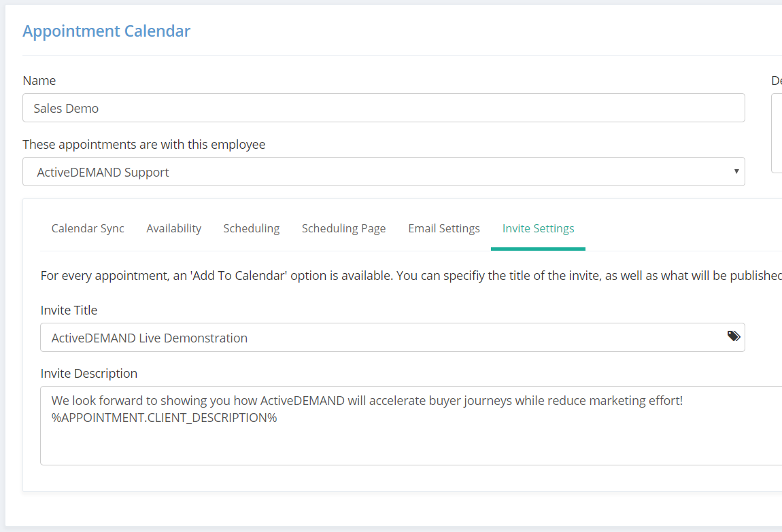Click 'These appointments are with this employee' label
This screenshot has width=782, height=532.
click(x=143, y=145)
